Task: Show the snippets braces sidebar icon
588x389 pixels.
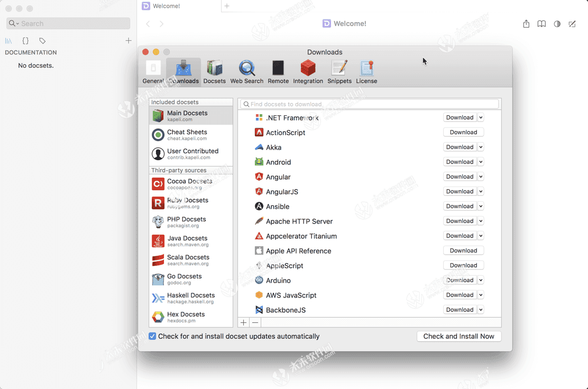Action: point(25,41)
